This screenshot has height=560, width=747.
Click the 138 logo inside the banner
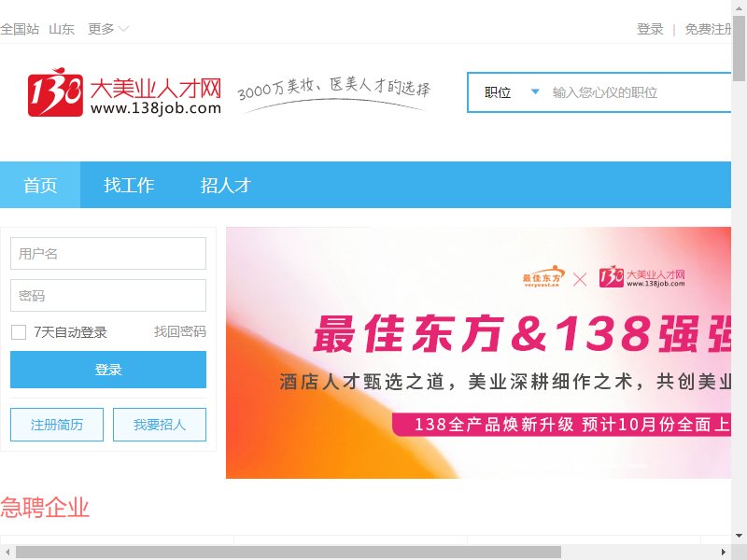pos(642,276)
